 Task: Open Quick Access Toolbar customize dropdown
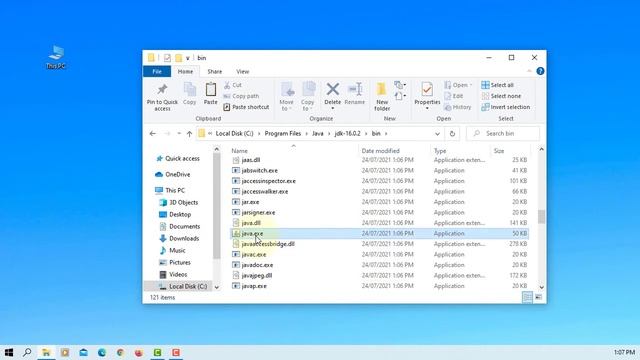188,58
